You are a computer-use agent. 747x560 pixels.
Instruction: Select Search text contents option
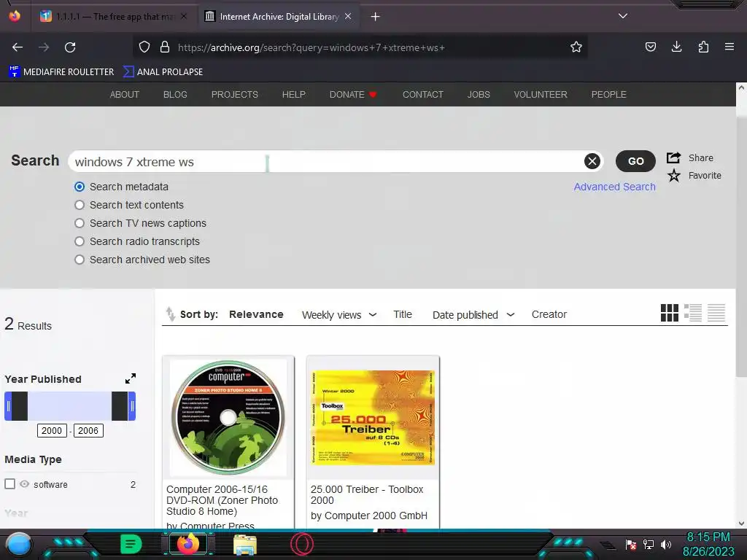80,205
